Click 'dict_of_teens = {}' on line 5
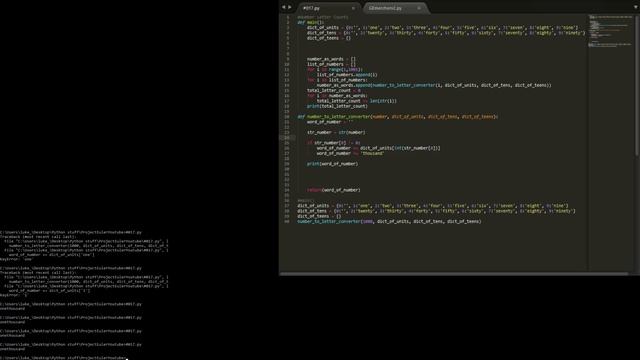The height and width of the screenshot is (360, 640). (329, 38)
